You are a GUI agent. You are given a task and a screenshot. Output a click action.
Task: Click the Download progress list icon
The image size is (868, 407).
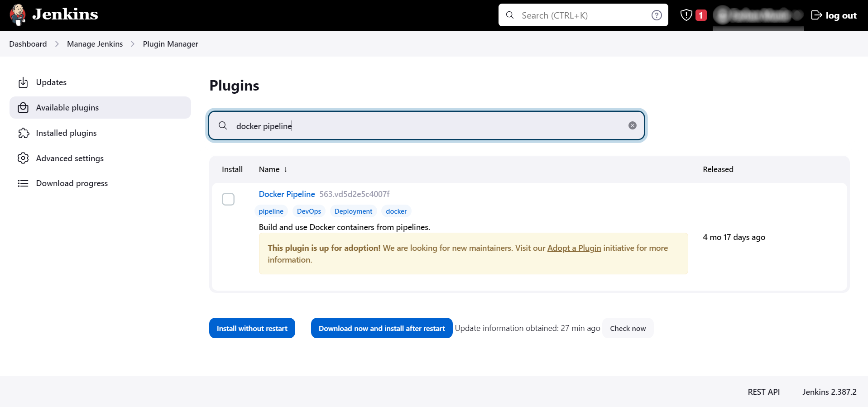(23, 183)
